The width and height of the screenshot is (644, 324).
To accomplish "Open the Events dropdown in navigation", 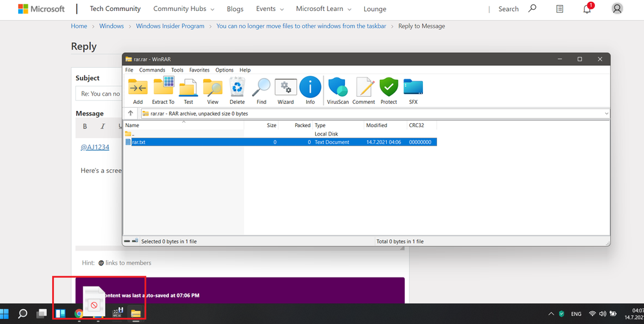I will coord(270,8).
